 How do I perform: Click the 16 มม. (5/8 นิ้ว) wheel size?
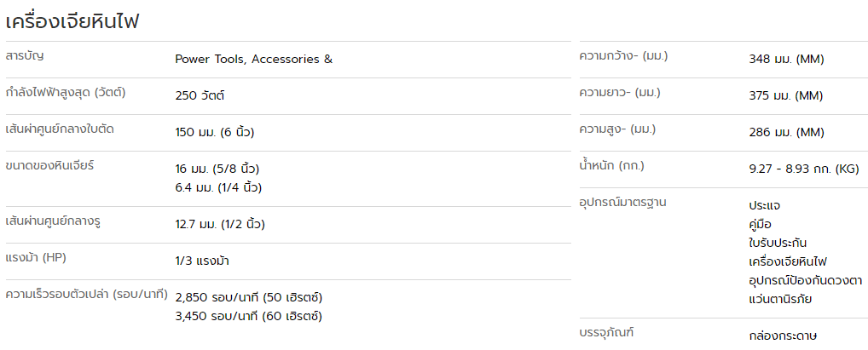coord(217,169)
